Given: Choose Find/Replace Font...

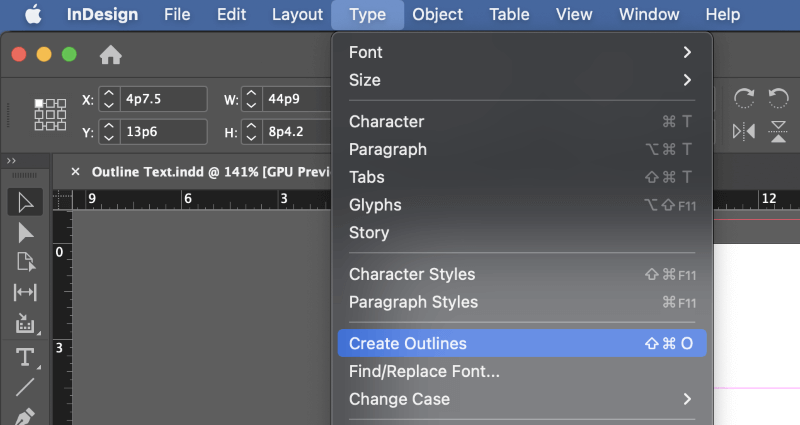Looking at the screenshot, I should [x=521, y=371].
